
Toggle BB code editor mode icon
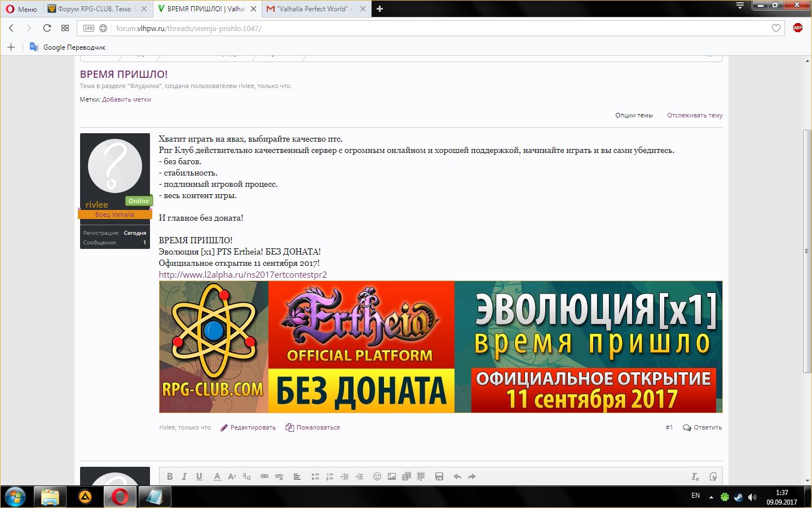coord(713,476)
